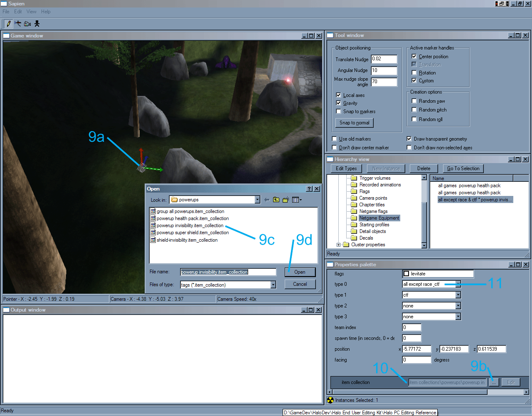The image size is (532, 416).
Task: Click the Snap to normal button
Action: pyautogui.click(x=355, y=123)
